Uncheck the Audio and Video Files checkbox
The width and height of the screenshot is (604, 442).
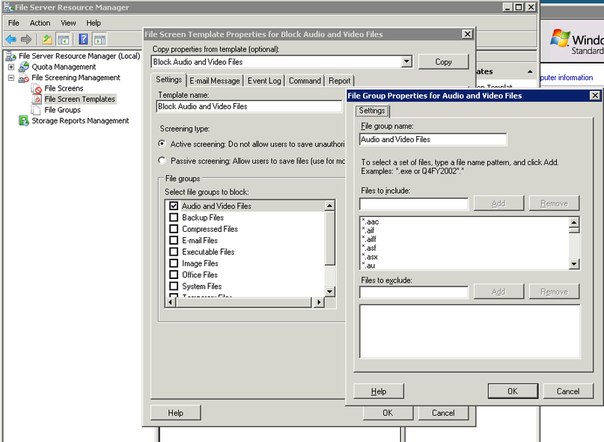174,206
